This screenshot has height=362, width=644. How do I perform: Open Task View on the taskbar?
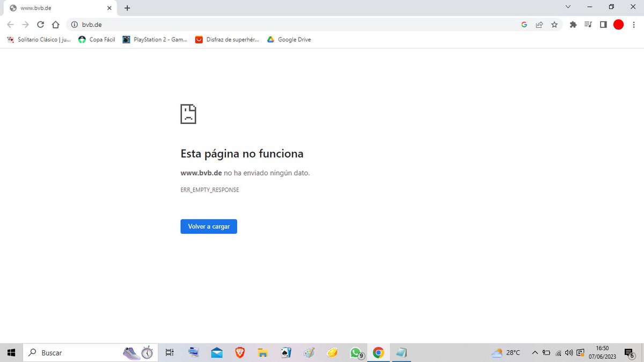pyautogui.click(x=170, y=352)
